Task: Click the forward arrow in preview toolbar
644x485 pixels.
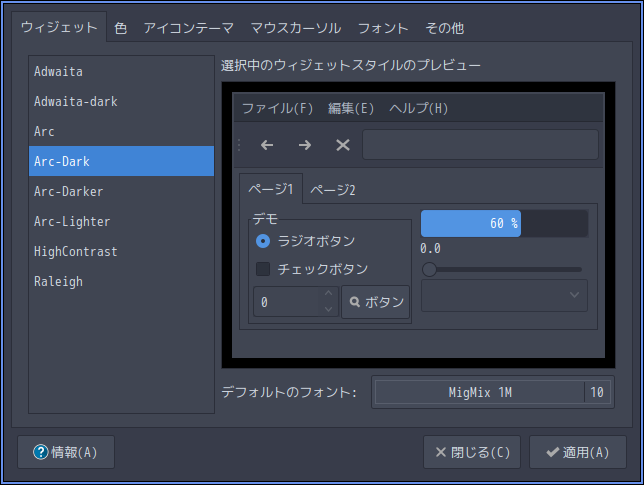Action: (x=305, y=145)
